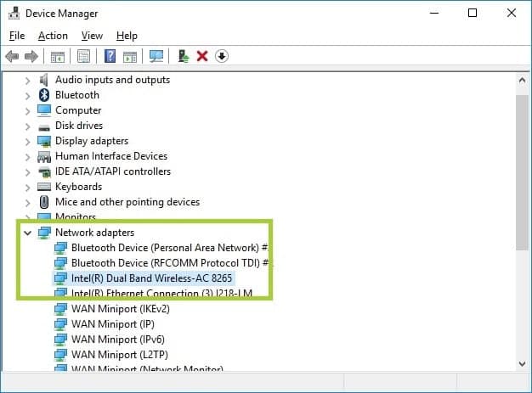Click the Disable device down-arrow icon
This screenshot has width=532, height=393.
[222, 56]
